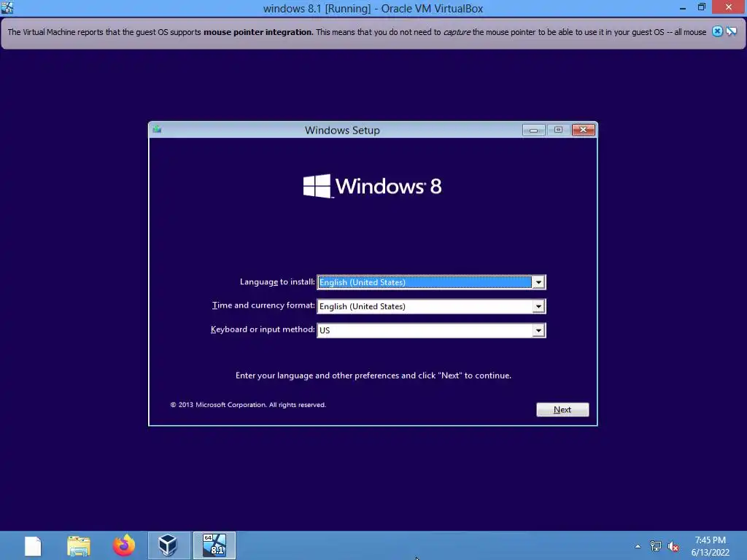Launch Firefox from the taskbar
The width and height of the screenshot is (747, 560).
pos(124,545)
